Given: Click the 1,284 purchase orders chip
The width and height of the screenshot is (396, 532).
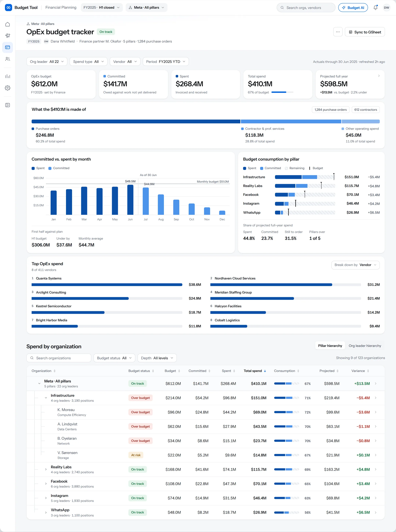Looking at the screenshot, I should [330, 110].
